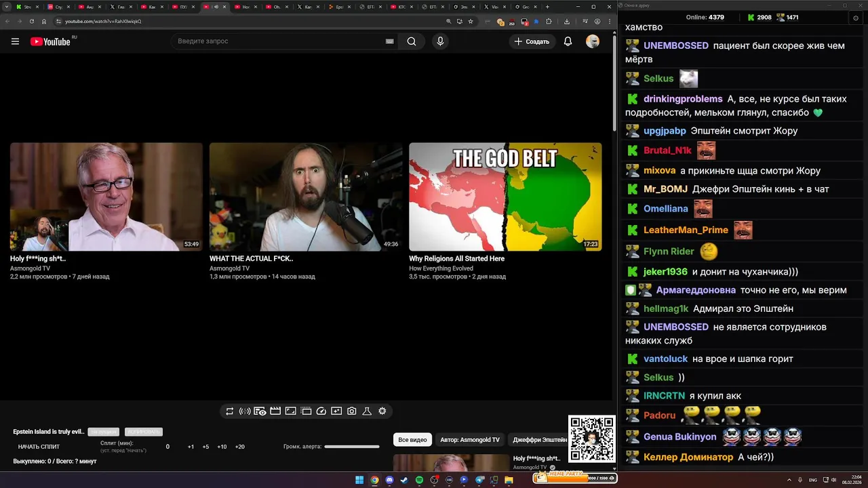Click the flask experiment icon in toolbar

point(367,411)
